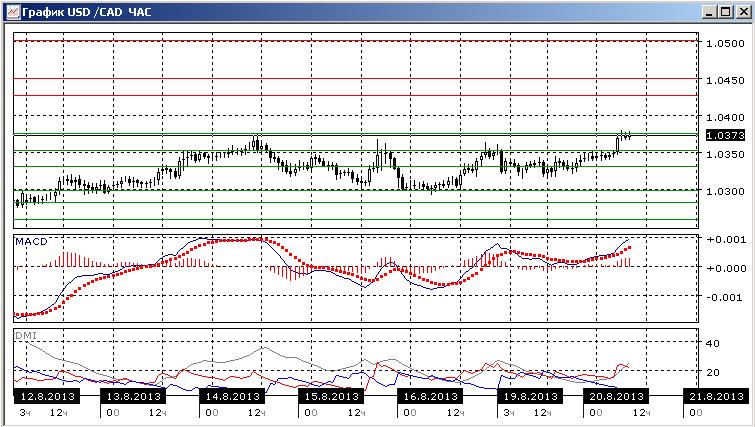The image size is (755, 427).
Task: Click the 21.8.2013 date marker
Action: [716, 397]
